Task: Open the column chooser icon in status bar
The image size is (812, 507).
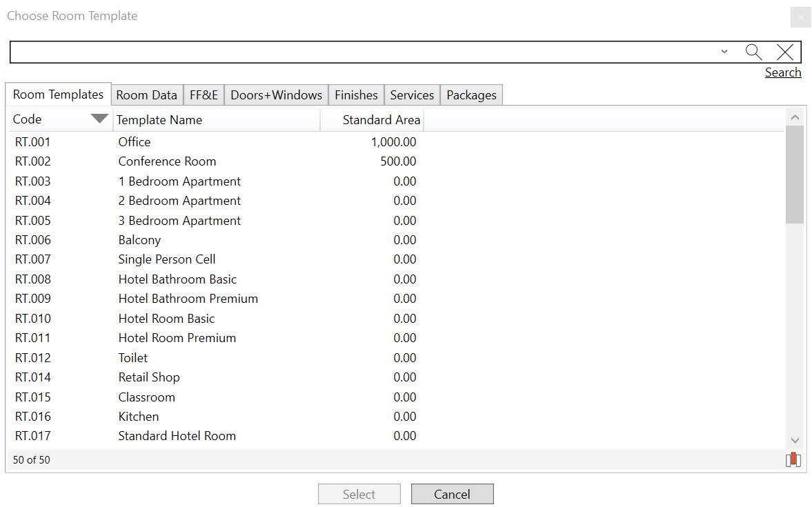Action: [x=793, y=459]
